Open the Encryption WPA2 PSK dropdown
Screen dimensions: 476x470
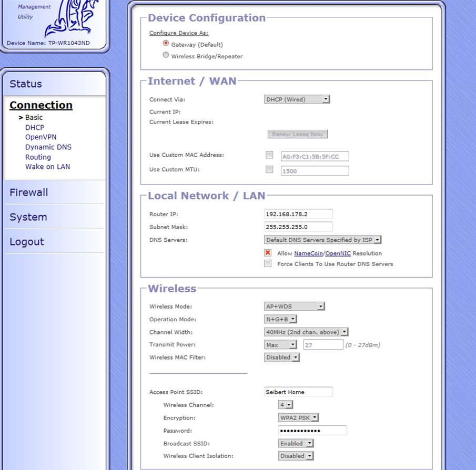pyautogui.click(x=298, y=417)
